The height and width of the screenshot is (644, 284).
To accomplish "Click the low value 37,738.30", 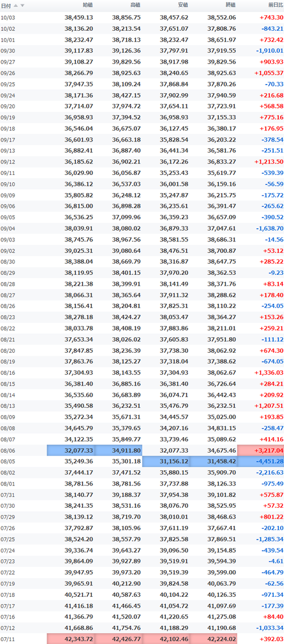I will coord(174,350).
